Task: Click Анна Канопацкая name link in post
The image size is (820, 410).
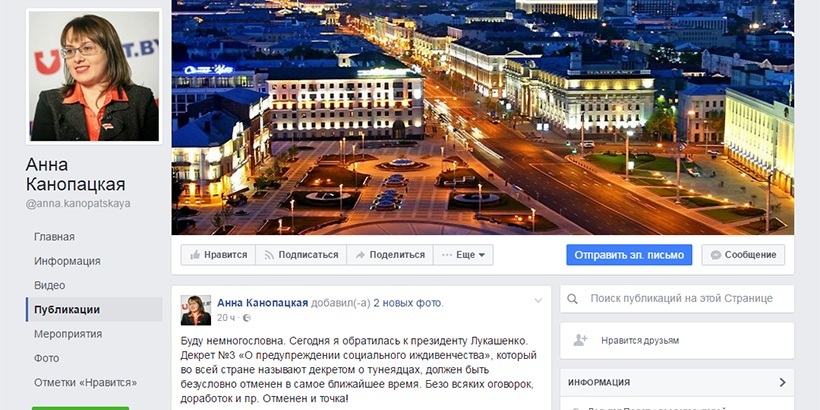Action: 263,303
